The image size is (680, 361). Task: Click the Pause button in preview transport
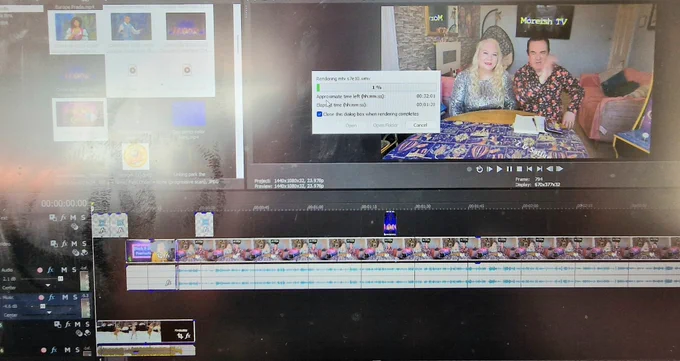pyautogui.click(x=509, y=169)
